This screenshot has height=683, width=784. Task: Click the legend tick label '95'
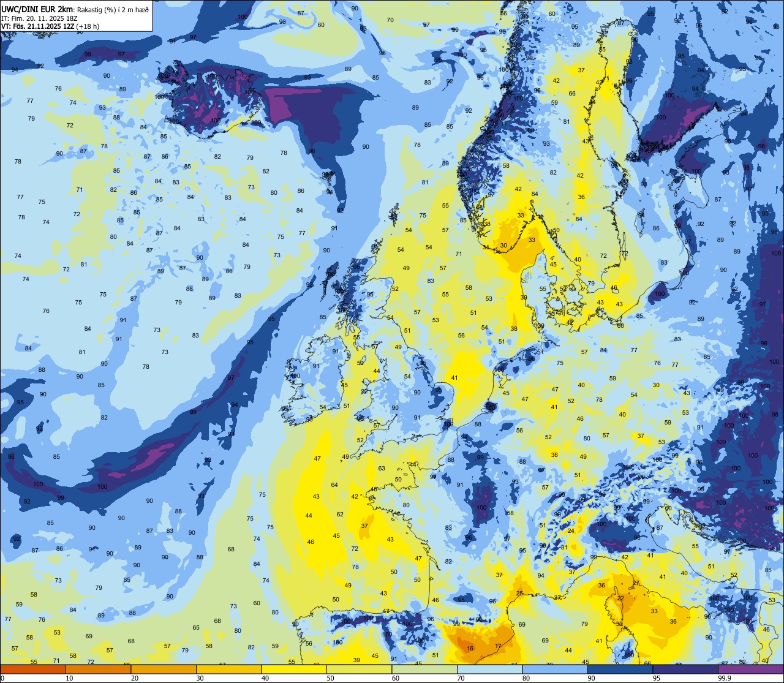657,678
